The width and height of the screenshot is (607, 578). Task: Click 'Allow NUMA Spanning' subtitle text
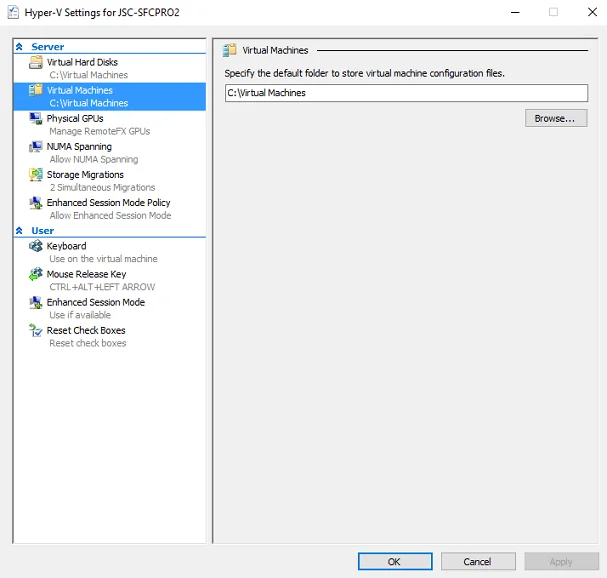(94, 160)
